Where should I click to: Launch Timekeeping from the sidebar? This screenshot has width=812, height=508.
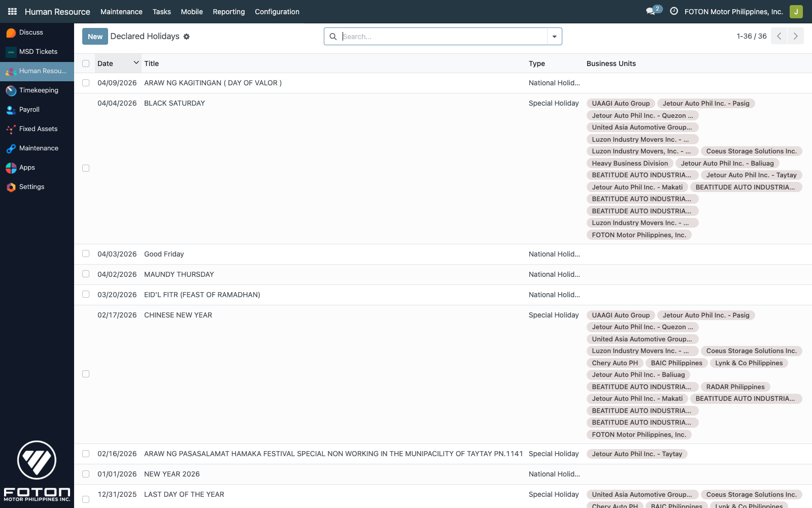click(39, 90)
